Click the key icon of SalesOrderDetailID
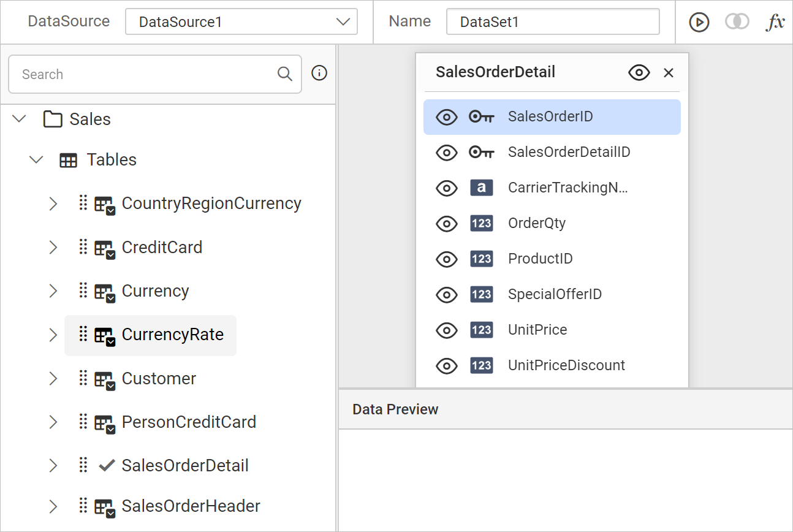The height and width of the screenshot is (532, 793). pos(481,153)
